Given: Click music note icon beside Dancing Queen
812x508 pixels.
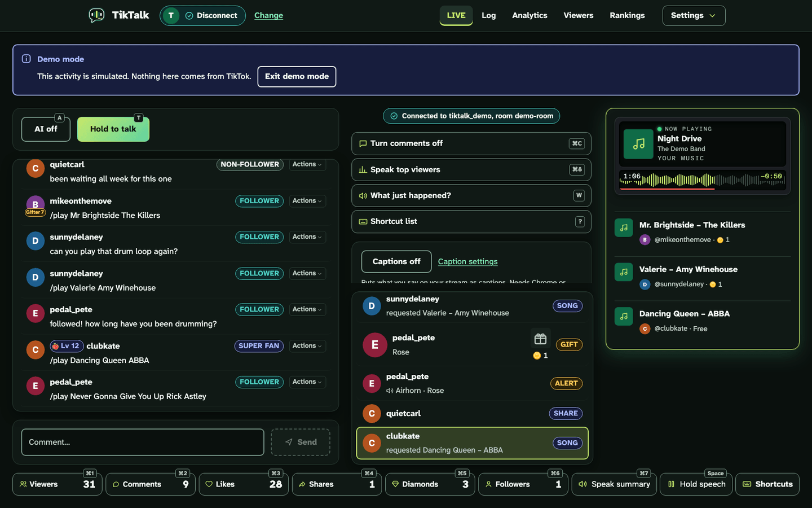Looking at the screenshot, I should click(624, 317).
